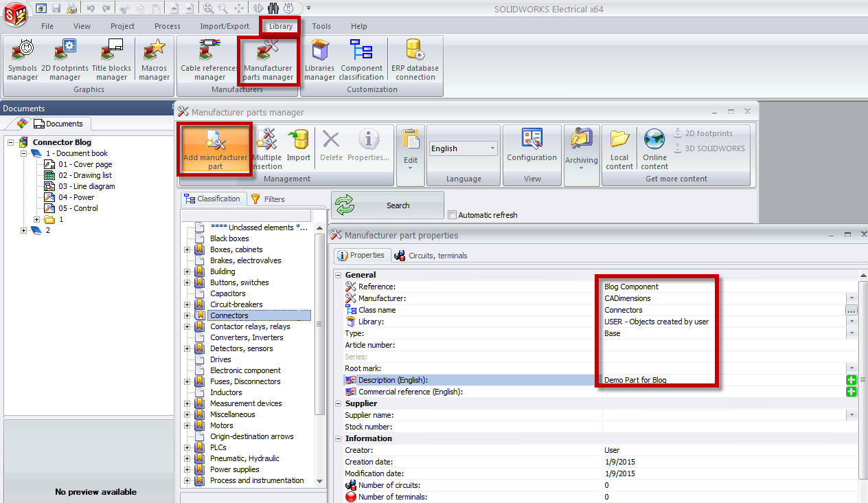
Task: Collapse the General properties section
Action: 338,275
